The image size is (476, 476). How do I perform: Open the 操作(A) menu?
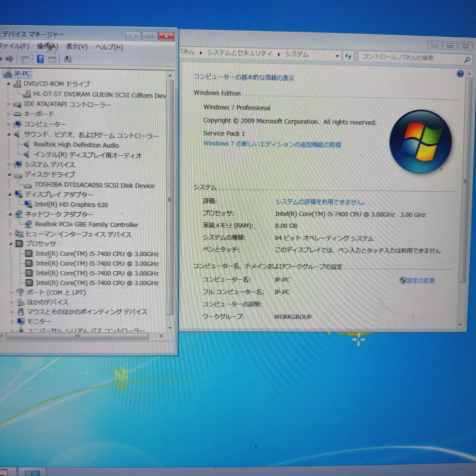(x=48, y=46)
